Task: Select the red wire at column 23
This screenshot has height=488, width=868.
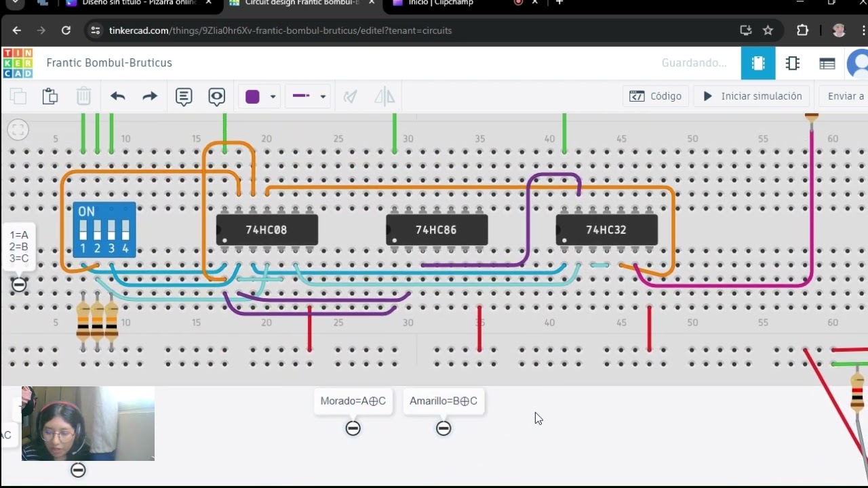Action: (310, 328)
